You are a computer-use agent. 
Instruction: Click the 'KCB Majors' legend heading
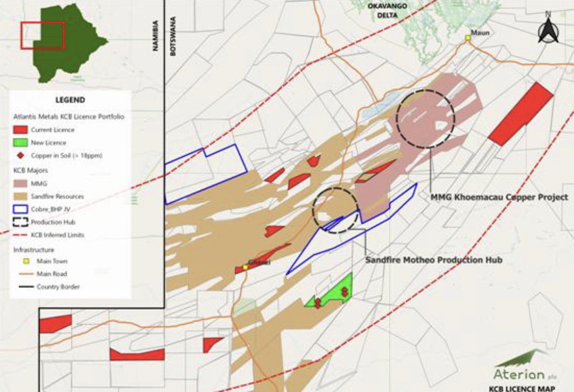click(x=31, y=170)
